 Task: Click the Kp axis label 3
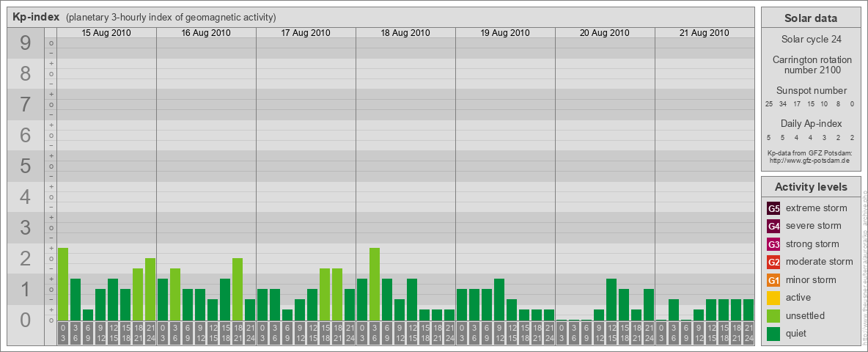(25, 227)
